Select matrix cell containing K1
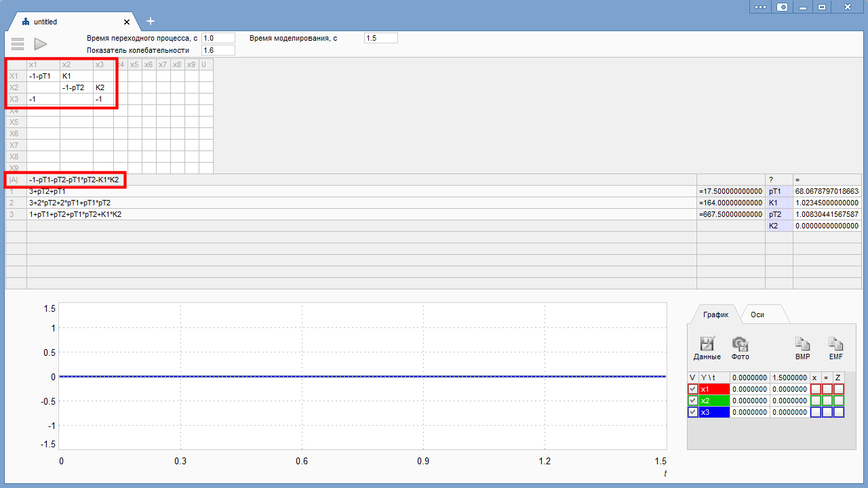The height and width of the screenshot is (488, 868). [x=77, y=76]
